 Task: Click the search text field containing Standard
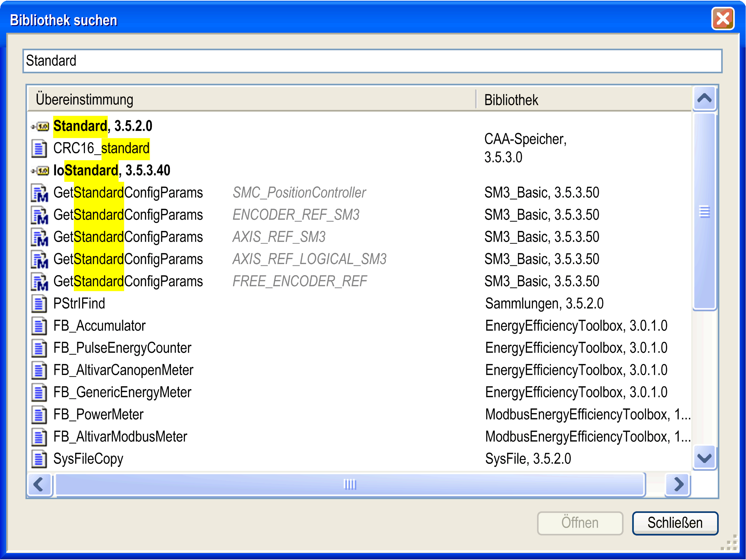[x=372, y=61]
